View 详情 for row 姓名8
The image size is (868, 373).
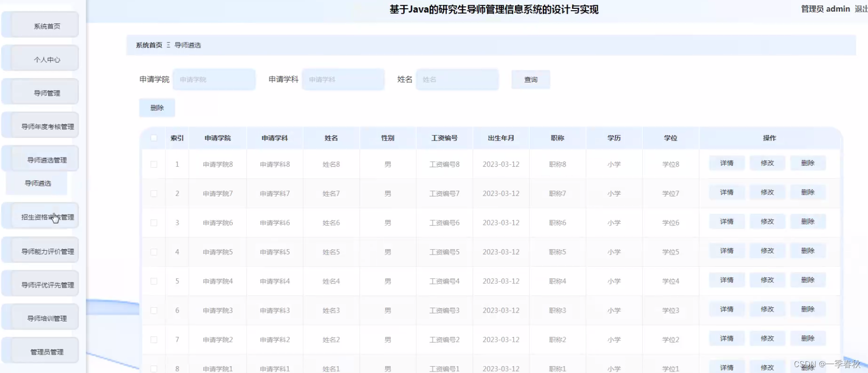[x=727, y=163]
